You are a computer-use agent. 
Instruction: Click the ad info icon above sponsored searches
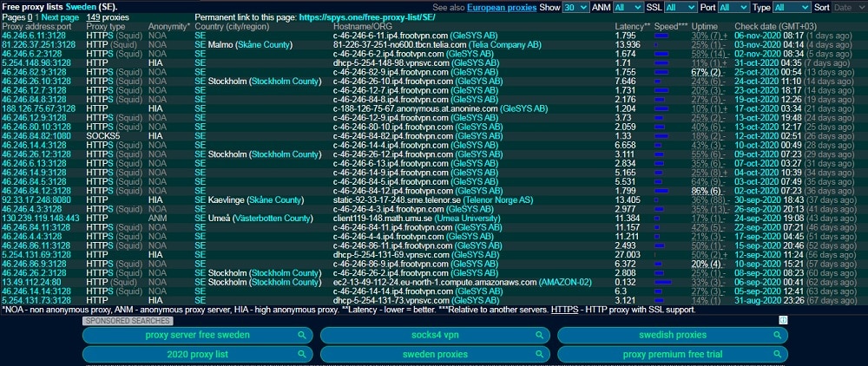[x=783, y=321]
